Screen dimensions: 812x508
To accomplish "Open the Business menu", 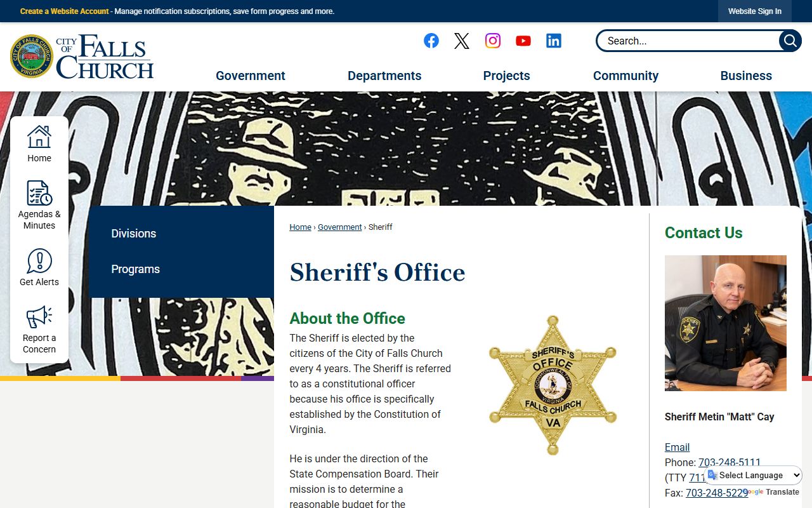I will [746, 76].
